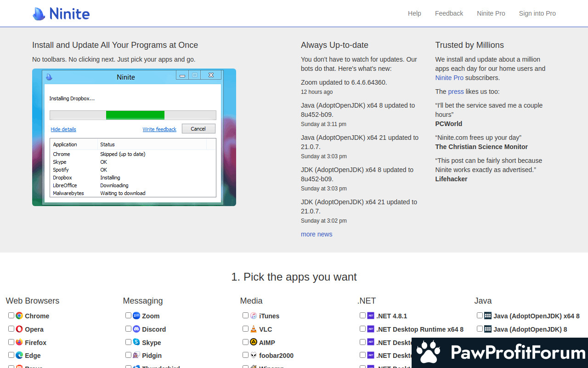
Task: Click the 'Web Browsers' category heading
Action: click(x=33, y=301)
